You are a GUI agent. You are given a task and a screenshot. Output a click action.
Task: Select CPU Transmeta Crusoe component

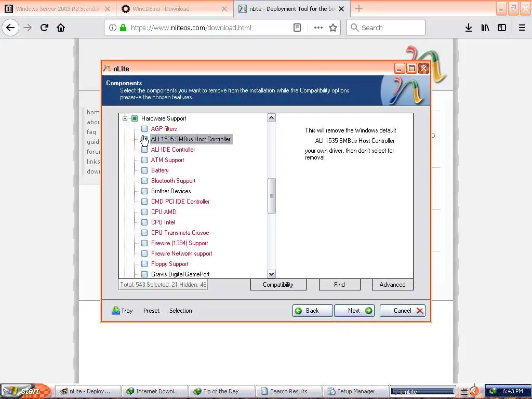tap(180, 233)
